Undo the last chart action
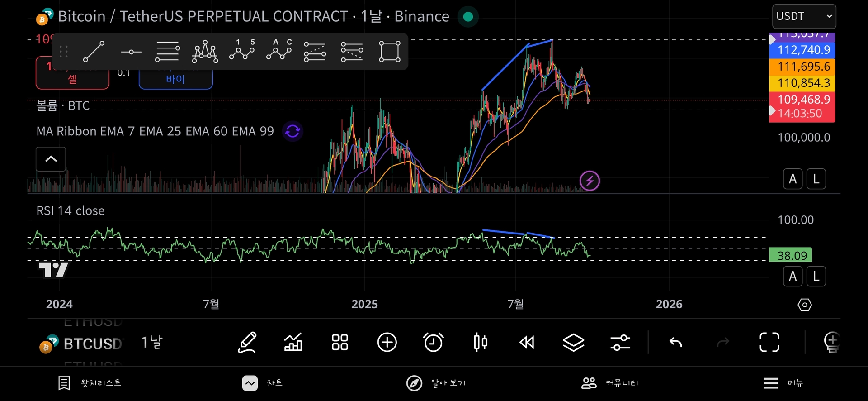The image size is (868, 401). point(676,343)
